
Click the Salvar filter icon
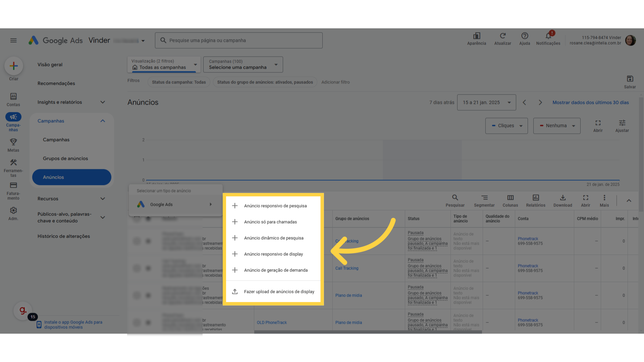point(630,79)
